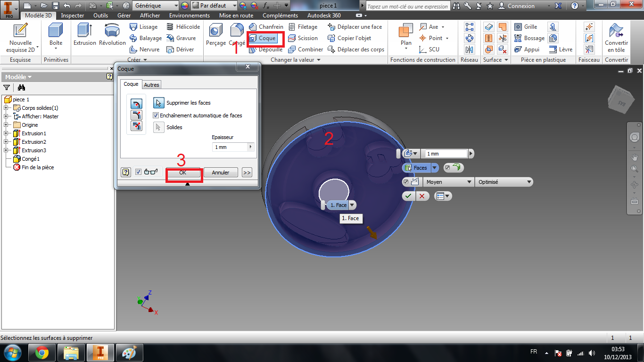Screen dimensions: 644x362
Task: Accept with green checkmark in mini-toolbar
Action: (408, 196)
